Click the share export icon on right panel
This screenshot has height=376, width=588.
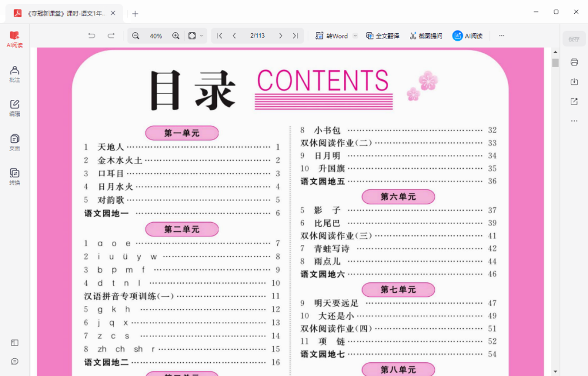[x=574, y=101]
